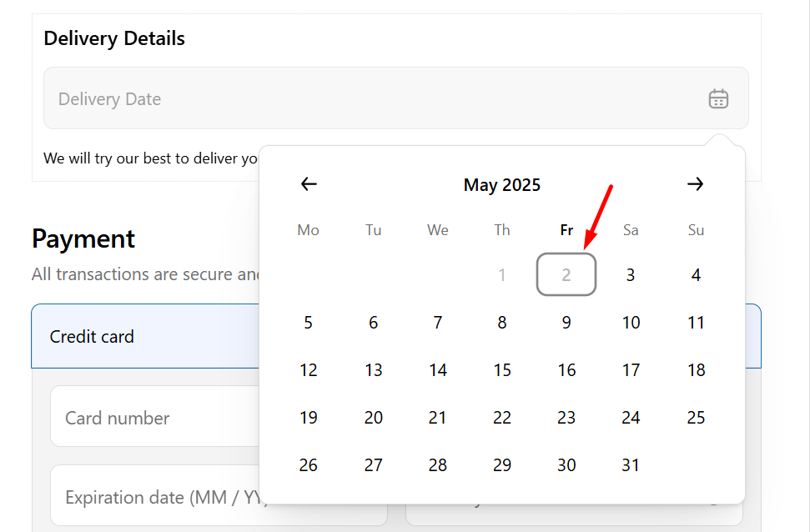The image size is (810, 532).
Task: Select Saturday May 17
Action: click(x=631, y=370)
